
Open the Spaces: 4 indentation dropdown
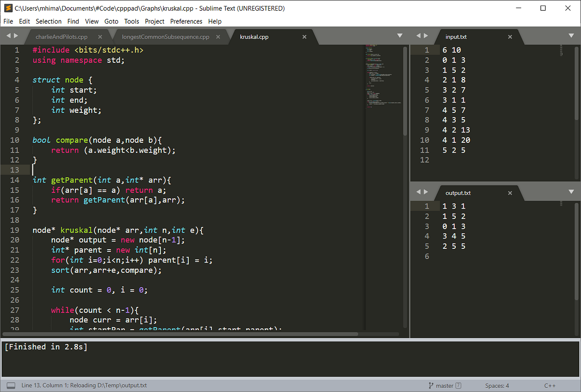496,385
